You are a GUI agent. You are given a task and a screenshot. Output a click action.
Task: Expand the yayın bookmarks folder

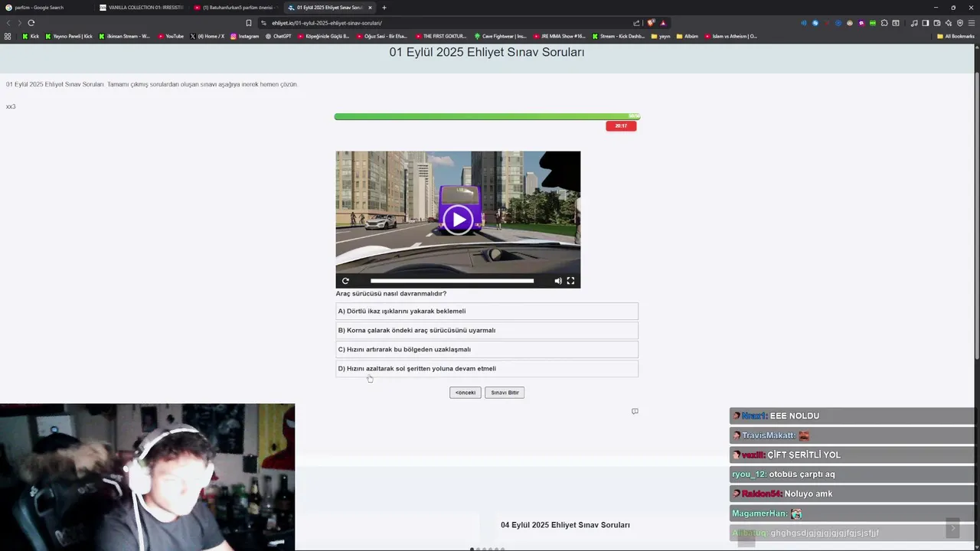click(x=661, y=36)
